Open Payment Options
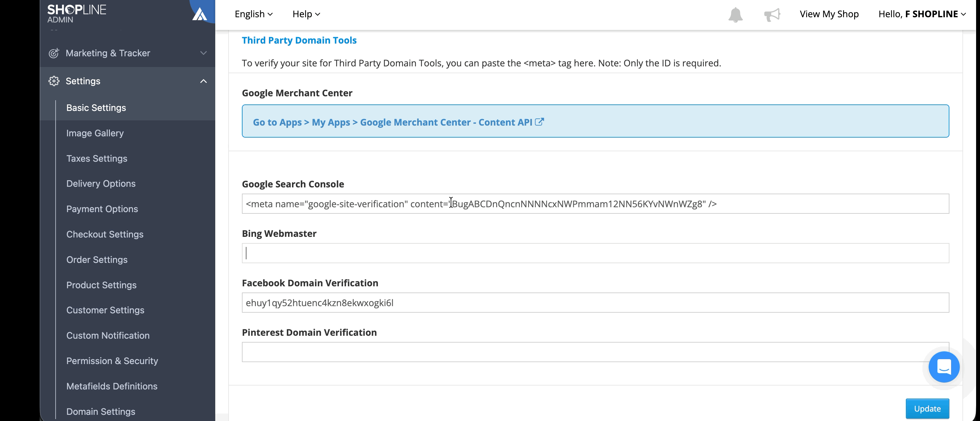Screen dimensions: 980x421 [x=102, y=209]
